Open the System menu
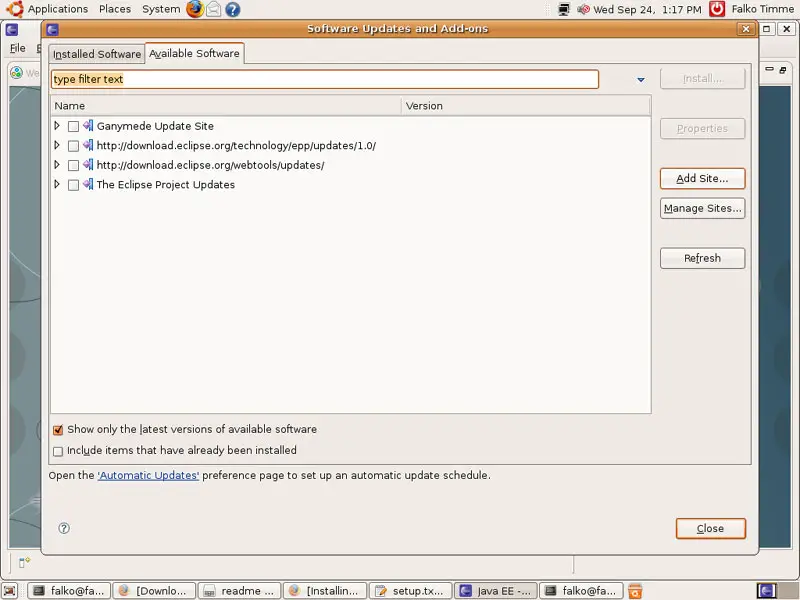The image size is (800, 600). pyautogui.click(x=161, y=9)
